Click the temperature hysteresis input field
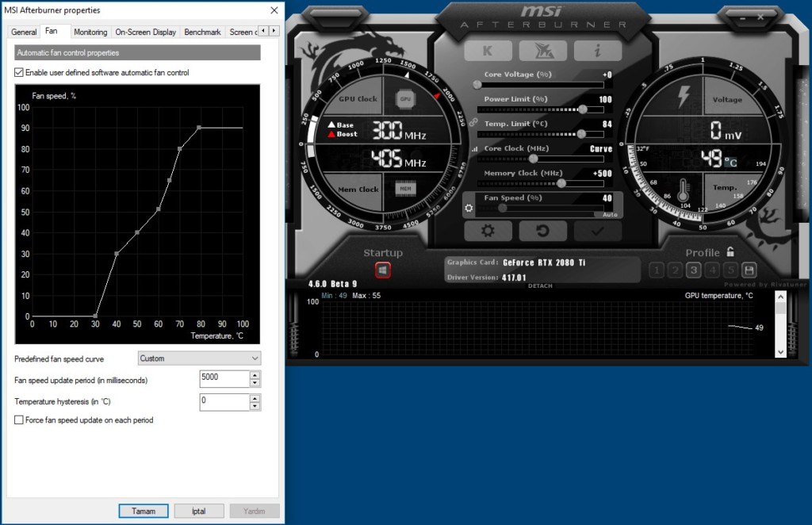The width and height of the screenshot is (812, 525). (x=224, y=402)
